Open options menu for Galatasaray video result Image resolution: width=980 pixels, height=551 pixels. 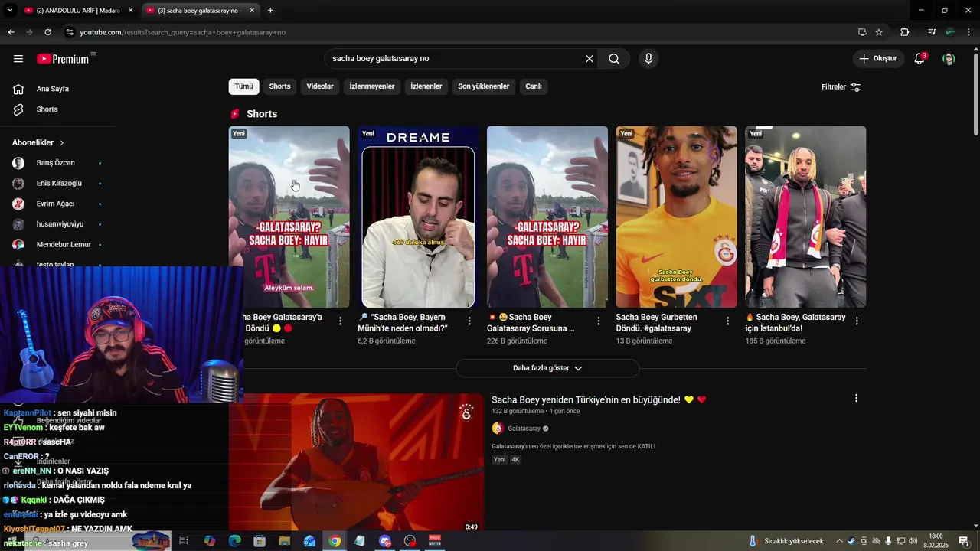coord(856,399)
